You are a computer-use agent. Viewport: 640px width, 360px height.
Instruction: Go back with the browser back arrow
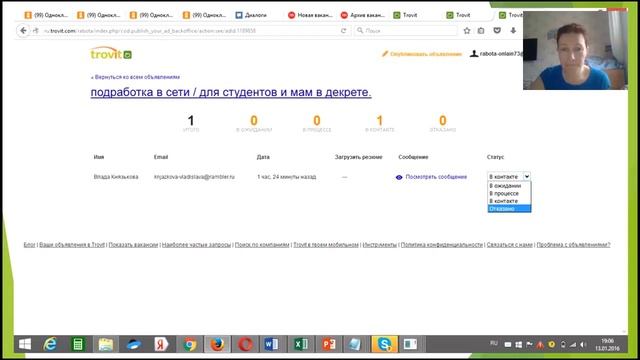click(23, 31)
